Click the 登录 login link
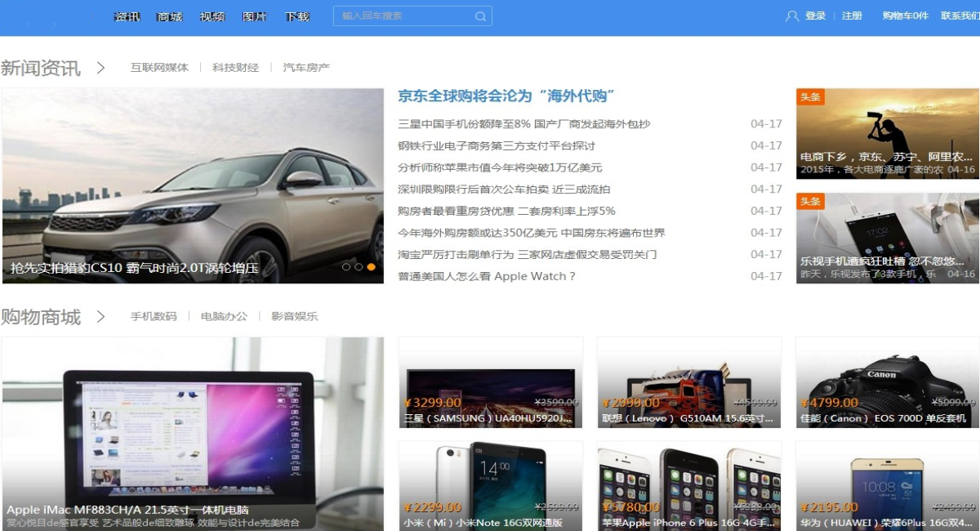This screenshot has height=531, width=980. click(x=815, y=16)
